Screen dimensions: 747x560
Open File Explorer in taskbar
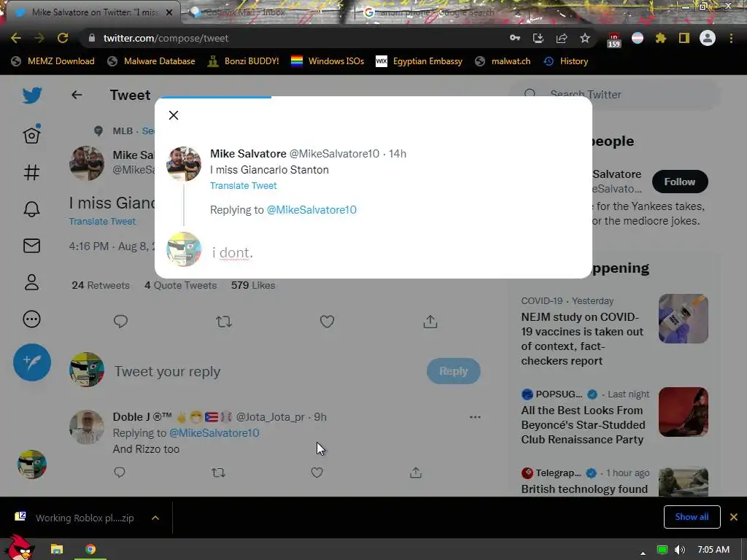pos(57,549)
